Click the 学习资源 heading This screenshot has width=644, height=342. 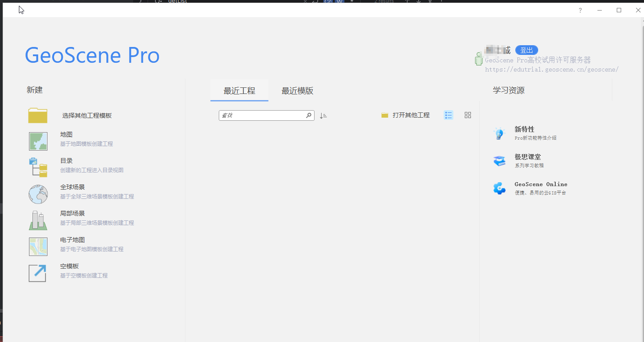click(509, 90)
